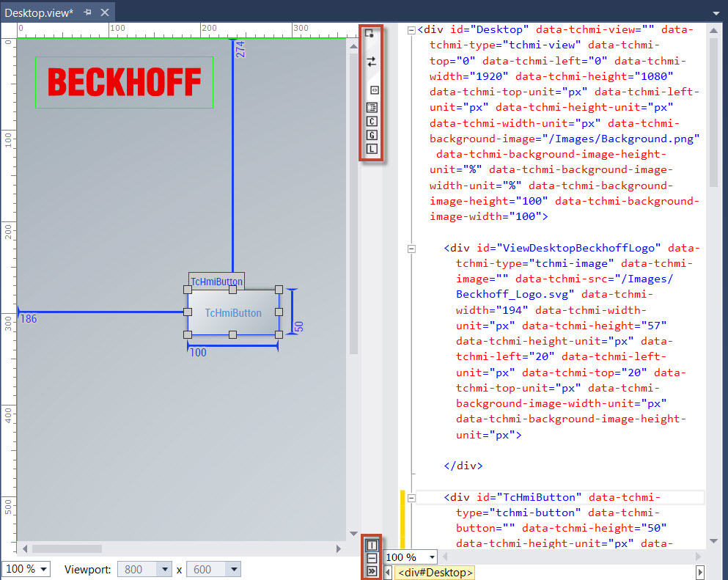Click the breadcrumb right navigation arrow
Screen dimensions: 728x580
[x=699, y=573]
